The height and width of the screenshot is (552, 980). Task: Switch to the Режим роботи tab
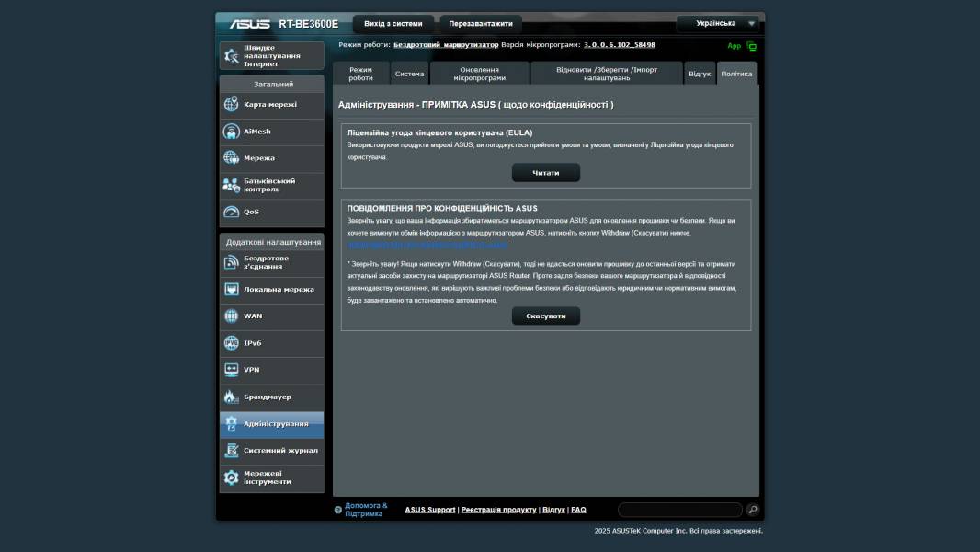coord(360,74)
